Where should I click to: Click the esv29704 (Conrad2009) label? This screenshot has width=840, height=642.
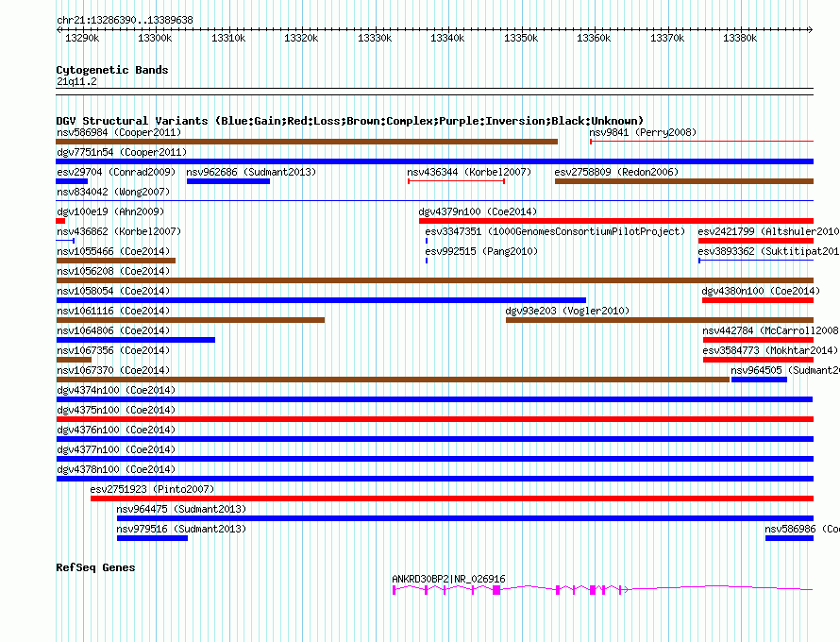point(116,172)
